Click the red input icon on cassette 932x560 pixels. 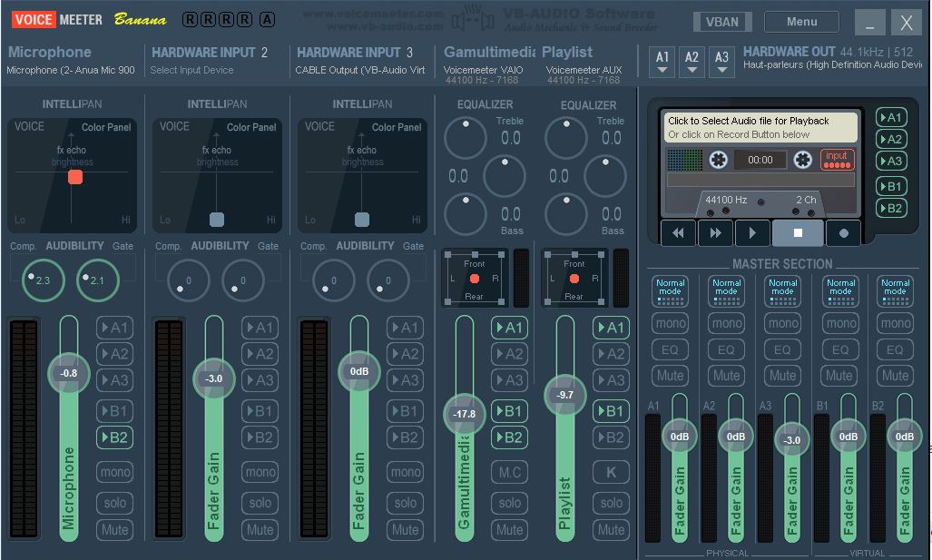[837, 160]
